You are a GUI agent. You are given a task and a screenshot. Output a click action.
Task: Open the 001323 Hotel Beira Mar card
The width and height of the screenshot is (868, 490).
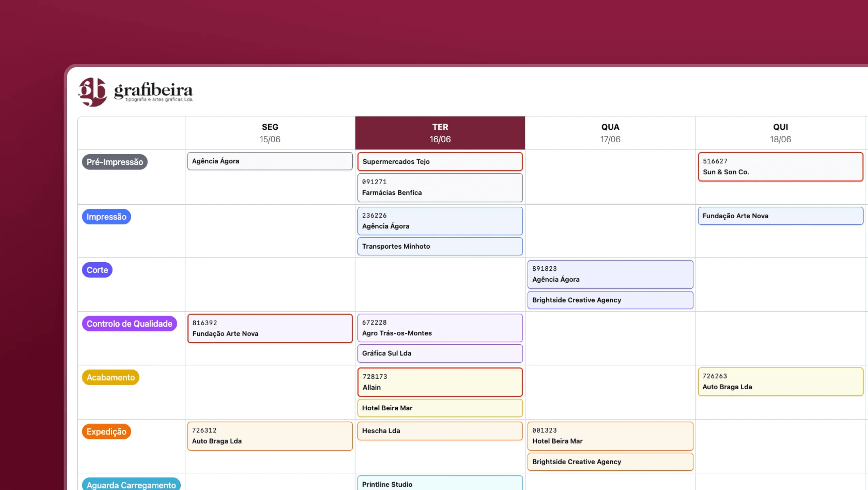610,436
